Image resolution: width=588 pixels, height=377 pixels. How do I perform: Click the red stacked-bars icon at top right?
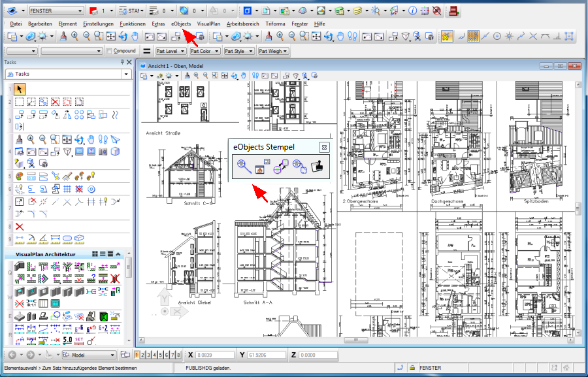coord(454,11)
